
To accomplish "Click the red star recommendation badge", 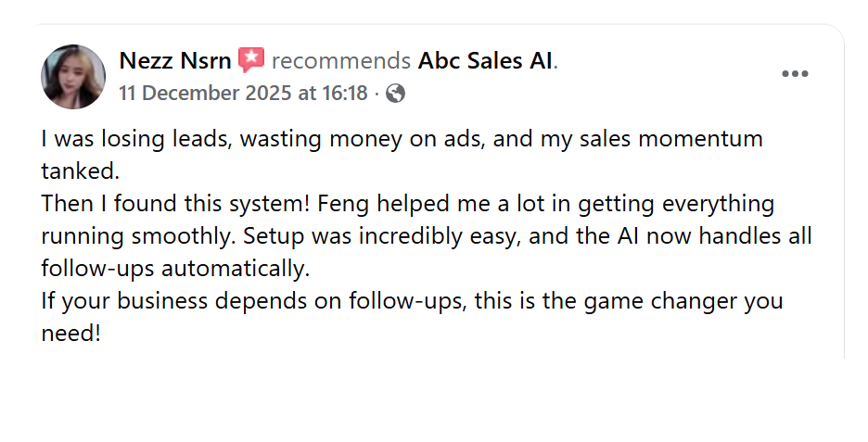I will (250, 61).
